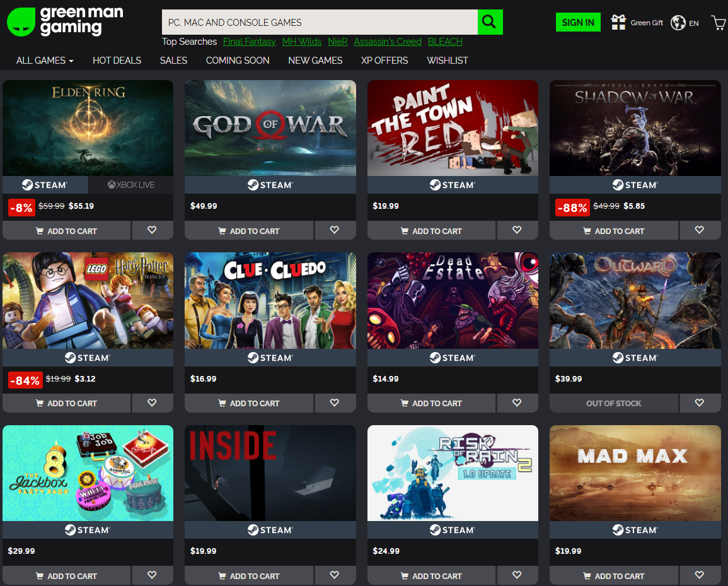Click inside the game search field
Image resolution: width=728 pixels, height=586 pixels.
319,22
